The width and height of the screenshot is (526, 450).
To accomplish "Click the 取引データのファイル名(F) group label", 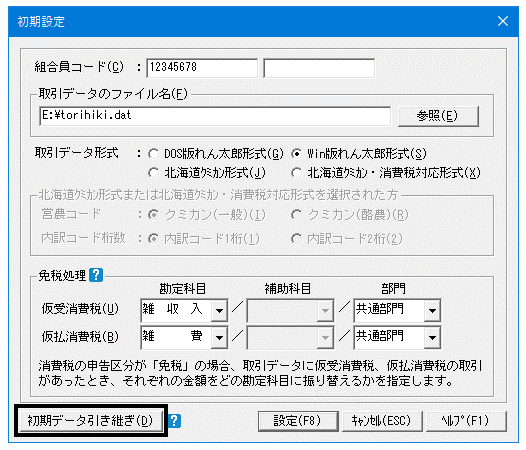I will tap(113, 94).
